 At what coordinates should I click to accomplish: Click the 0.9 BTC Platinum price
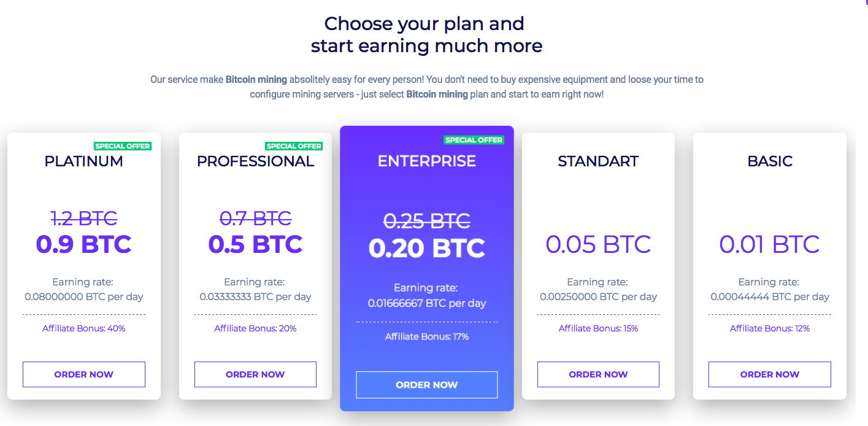click(x=84, y=244)
